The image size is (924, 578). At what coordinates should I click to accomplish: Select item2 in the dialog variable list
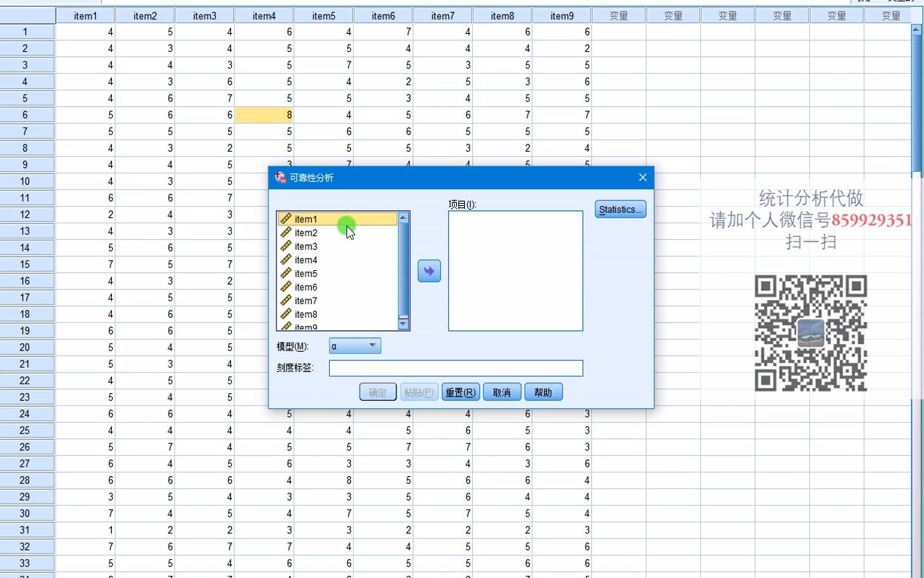click(337, 233)
